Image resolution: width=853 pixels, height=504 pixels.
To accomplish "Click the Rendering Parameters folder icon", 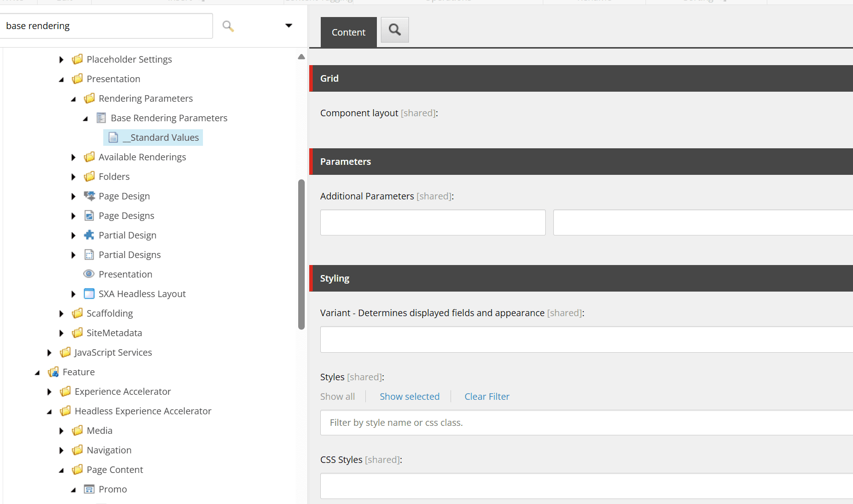I will coord(89,98).
